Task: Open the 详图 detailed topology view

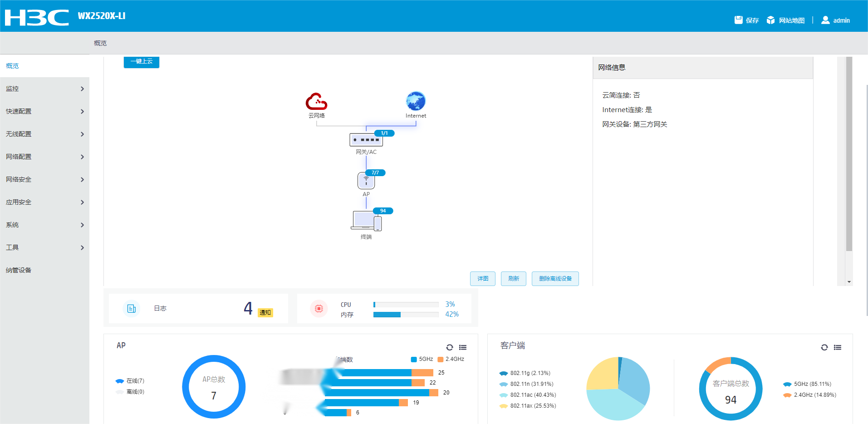Action: 483,279
